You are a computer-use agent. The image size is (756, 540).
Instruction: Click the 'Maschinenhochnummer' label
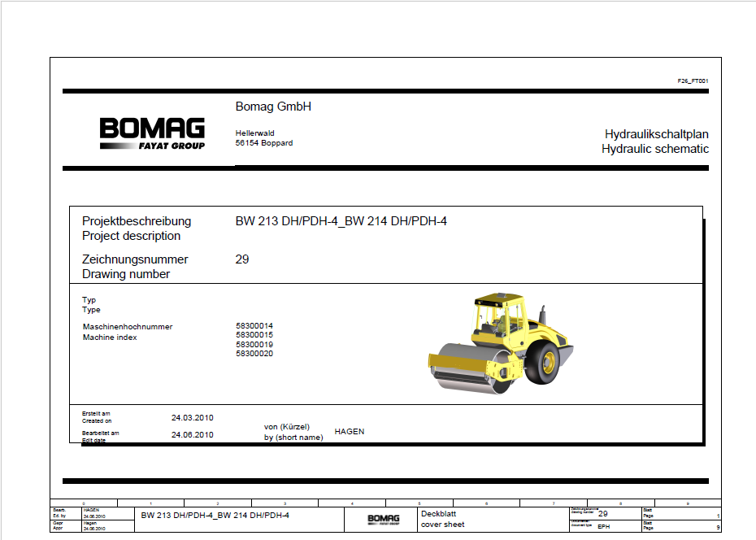(128, 327)
